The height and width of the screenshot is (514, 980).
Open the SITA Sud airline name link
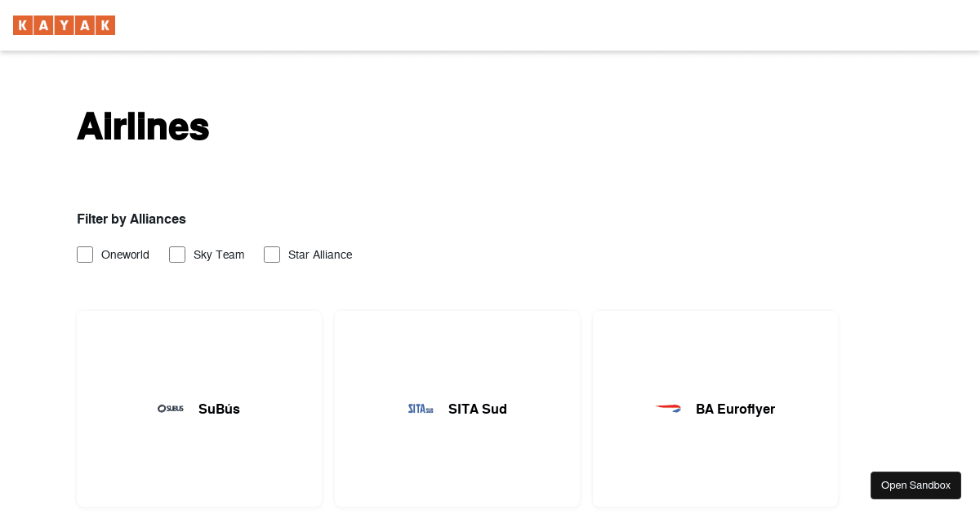(478, 409)
